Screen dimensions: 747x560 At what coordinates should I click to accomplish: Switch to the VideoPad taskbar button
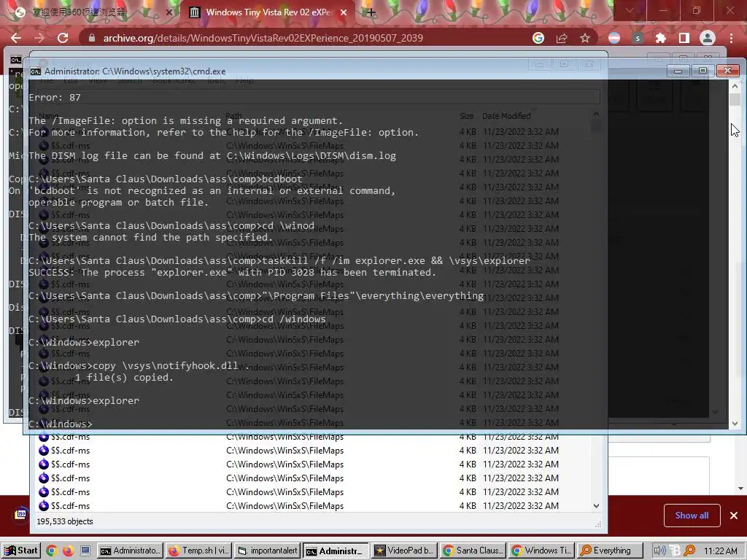pos(404,551)
